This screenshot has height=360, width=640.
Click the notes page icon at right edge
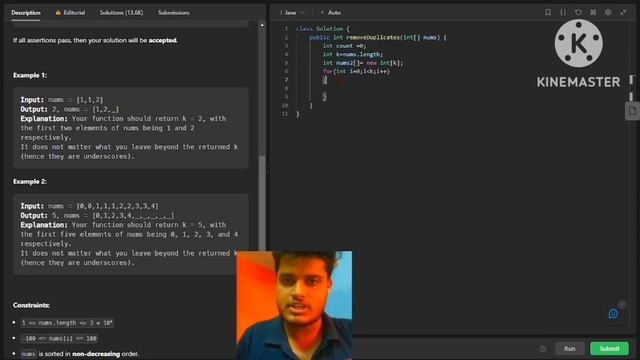[632, 111]
